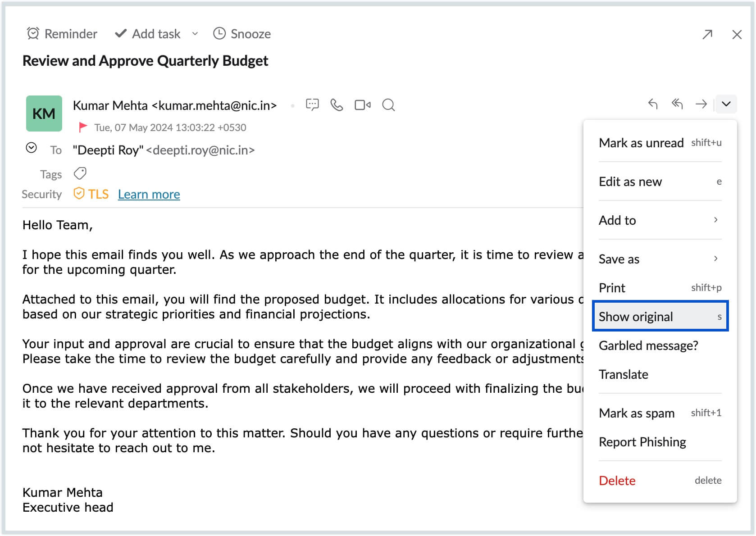756x536 pixels.
Task: Open the TLS Learn more link
Action: tap(149, 194)
